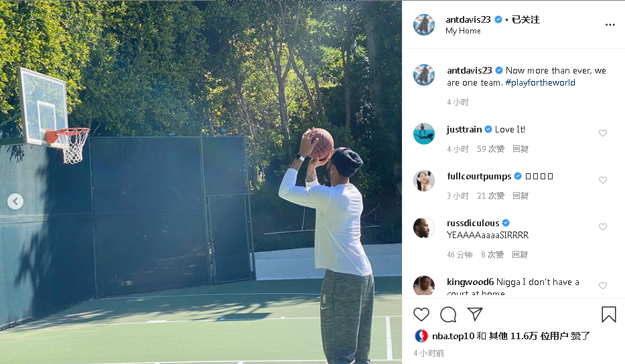Open the fullcourtpumps avatar
The image size is (625, 364).
click(424, 181)
